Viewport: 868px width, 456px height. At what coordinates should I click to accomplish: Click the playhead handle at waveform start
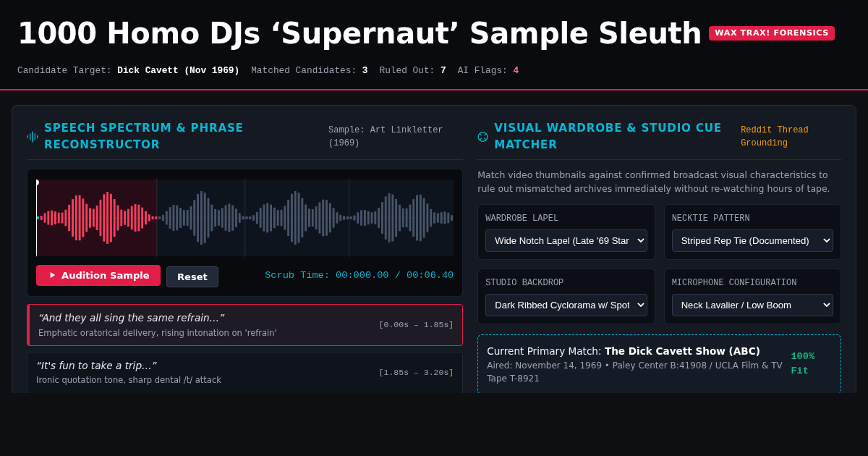pyautogui.click(x=37, y=182)
